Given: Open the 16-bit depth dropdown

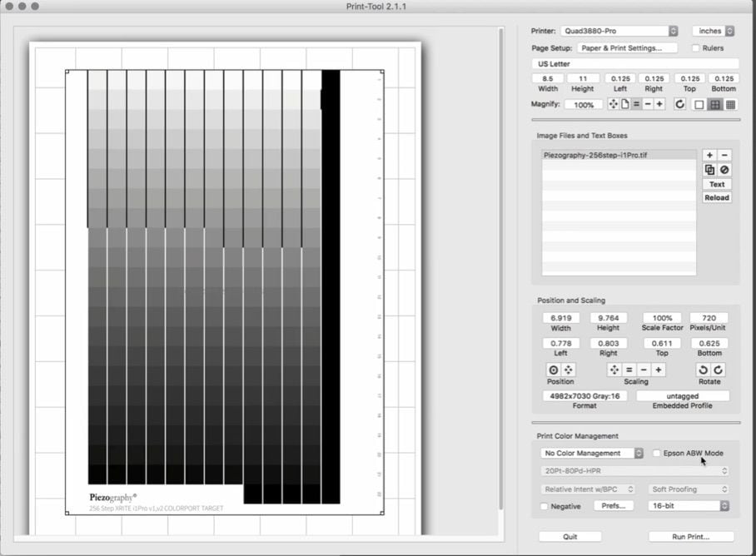Looking at the screenshot, I should point(689,506).
